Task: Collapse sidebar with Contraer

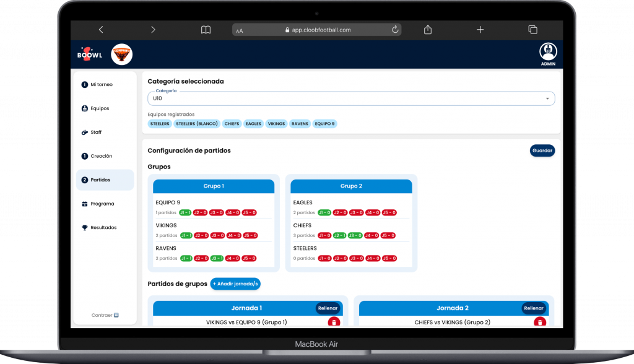Action: tap(105, 315)
